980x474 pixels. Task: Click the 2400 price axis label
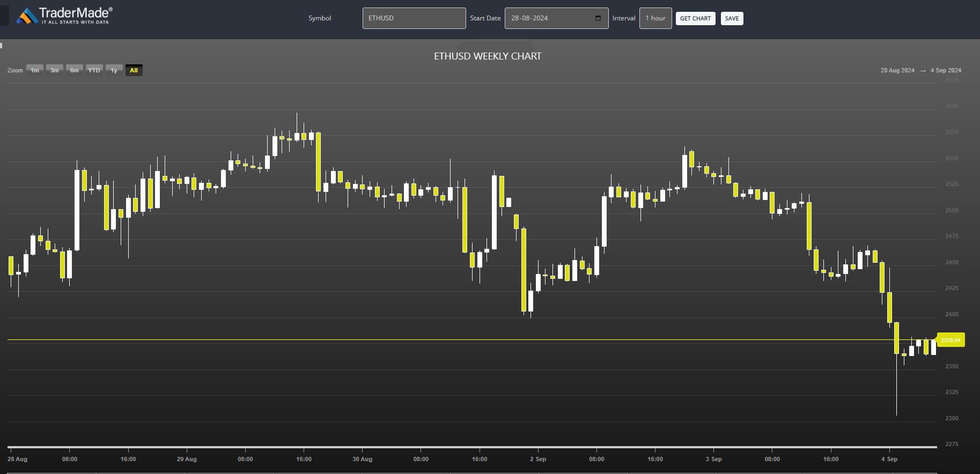(952, 314)
